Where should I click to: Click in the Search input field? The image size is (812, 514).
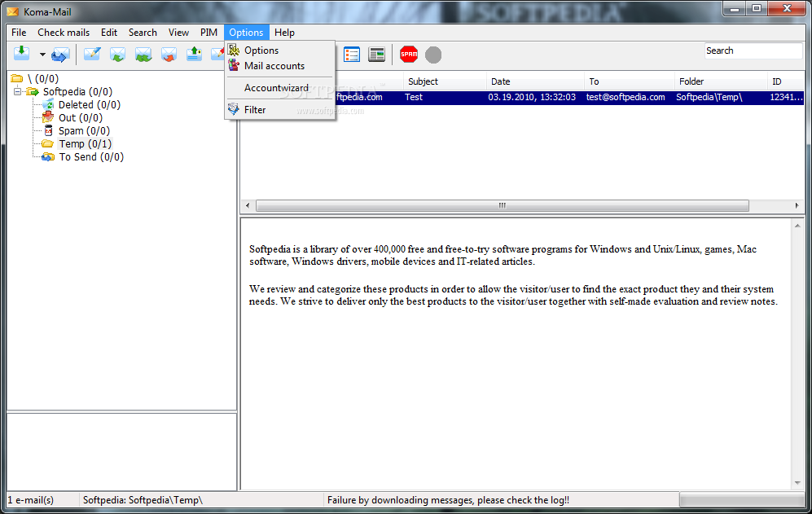[x=753, y=51]
